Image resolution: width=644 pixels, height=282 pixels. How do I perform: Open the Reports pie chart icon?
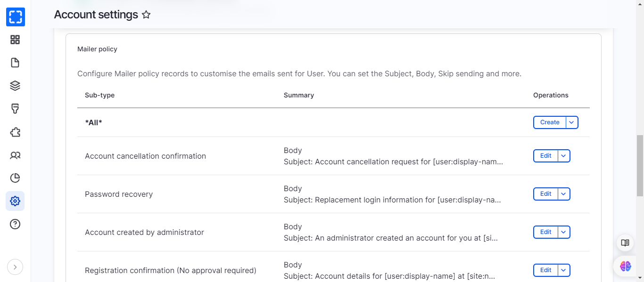coord(15,178)
